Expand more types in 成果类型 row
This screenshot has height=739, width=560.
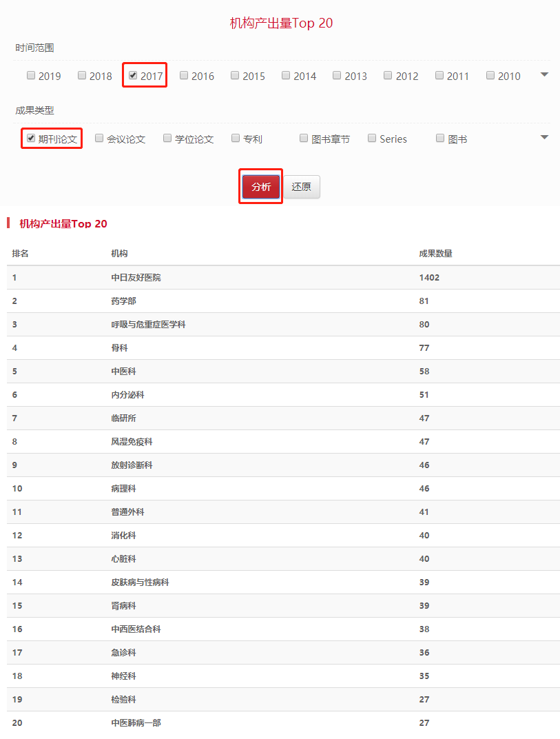pos(544,137)
